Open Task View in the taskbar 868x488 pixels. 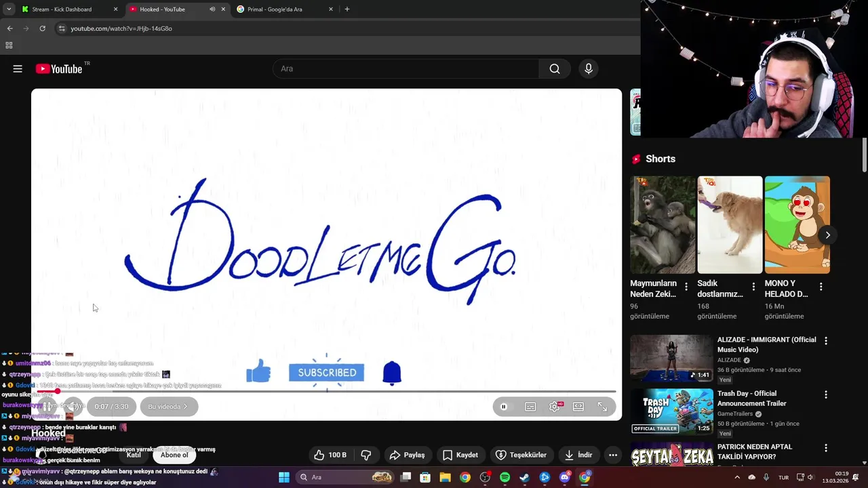[x=406, y=477]
